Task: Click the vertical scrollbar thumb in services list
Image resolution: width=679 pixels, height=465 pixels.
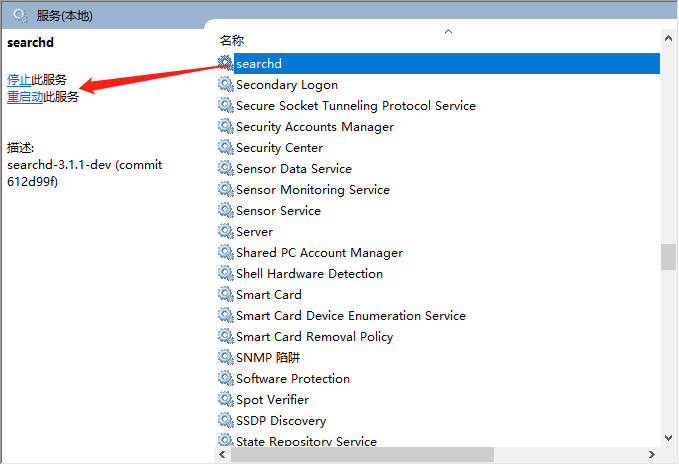Action: (x=668, y=257)
